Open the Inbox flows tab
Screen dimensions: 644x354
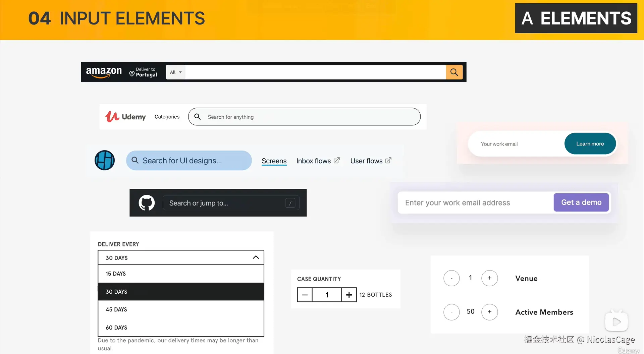click(318, 161)
